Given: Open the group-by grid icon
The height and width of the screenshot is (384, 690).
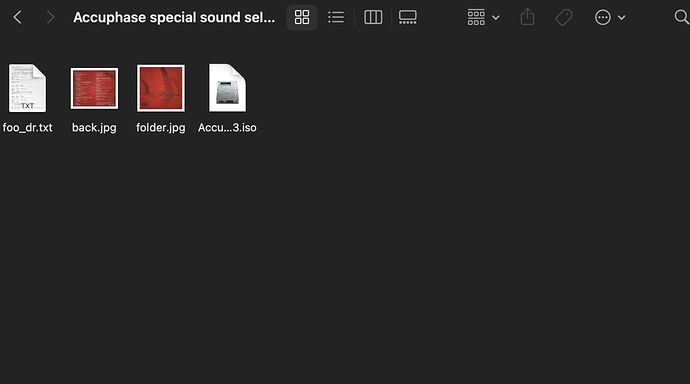Looking at the screenshot, I should 476,18.
